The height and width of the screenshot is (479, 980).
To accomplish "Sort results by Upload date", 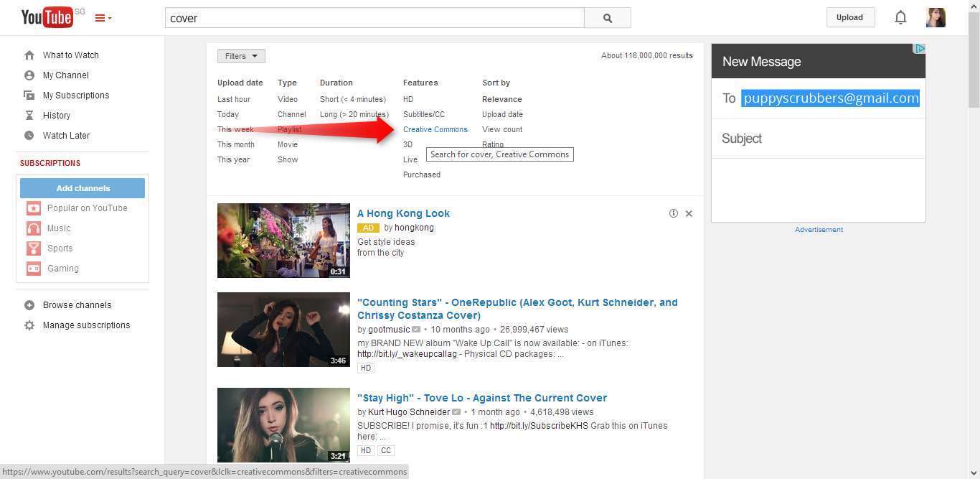I will click(502, 115).
